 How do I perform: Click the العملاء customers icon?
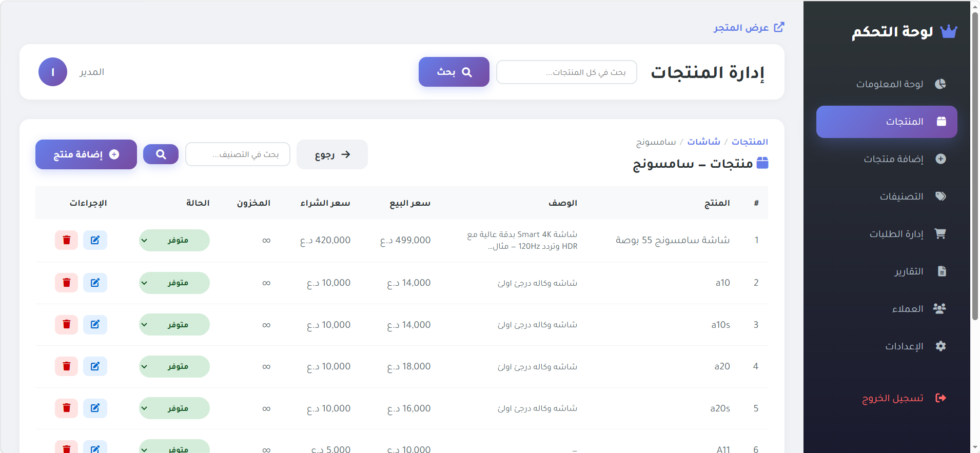click(940, 308)
